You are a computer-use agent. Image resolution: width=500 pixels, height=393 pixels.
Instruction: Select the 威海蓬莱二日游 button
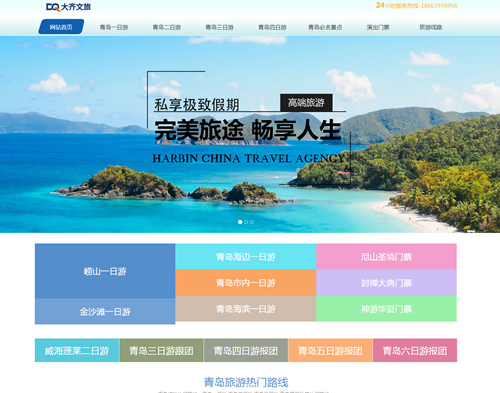[x=77, y=350]
